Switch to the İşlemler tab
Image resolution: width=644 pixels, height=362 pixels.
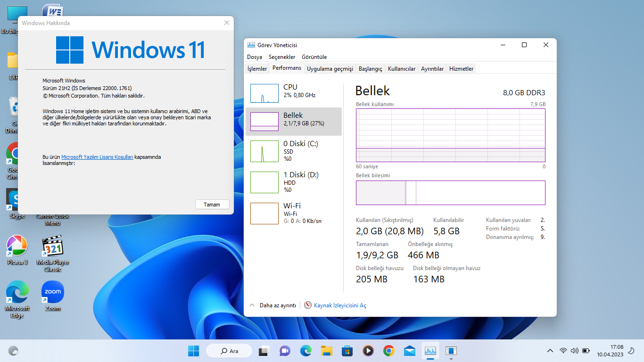point(257,69)
